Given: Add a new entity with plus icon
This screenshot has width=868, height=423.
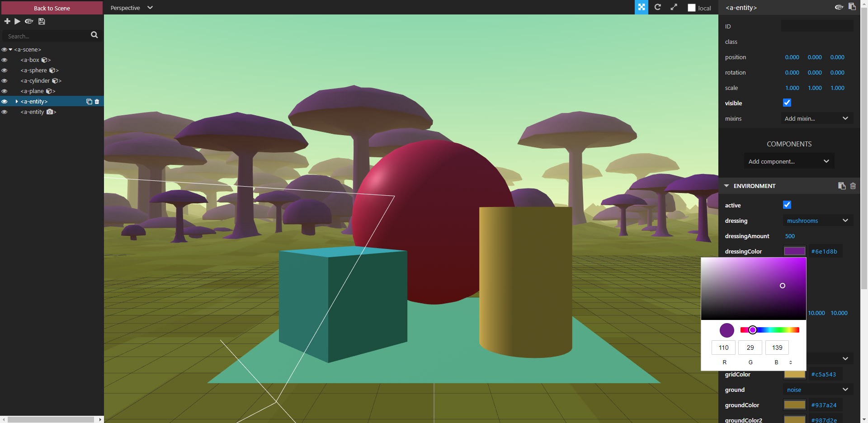Looking at the screenshot, I should tap(7, 21).
